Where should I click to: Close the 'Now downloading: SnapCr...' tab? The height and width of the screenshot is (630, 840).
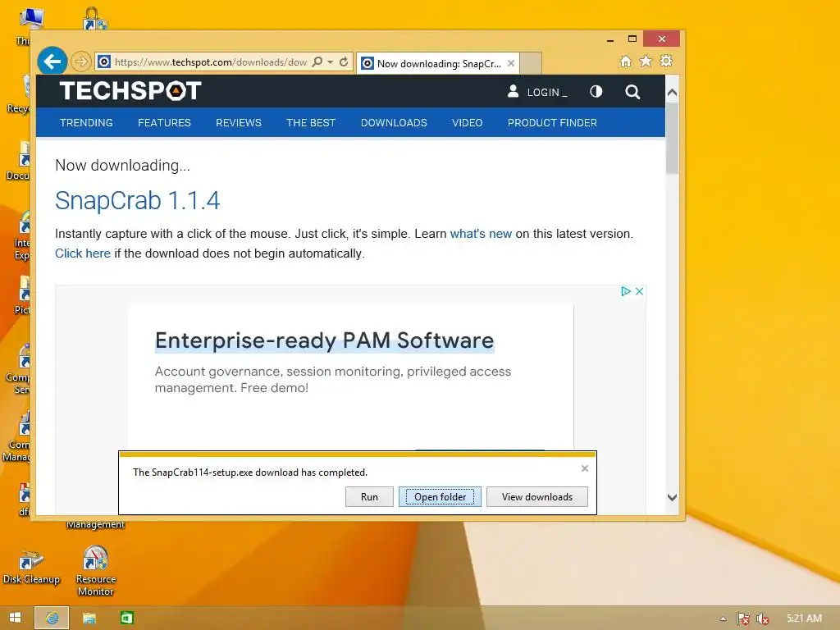(x=511, y=63)
